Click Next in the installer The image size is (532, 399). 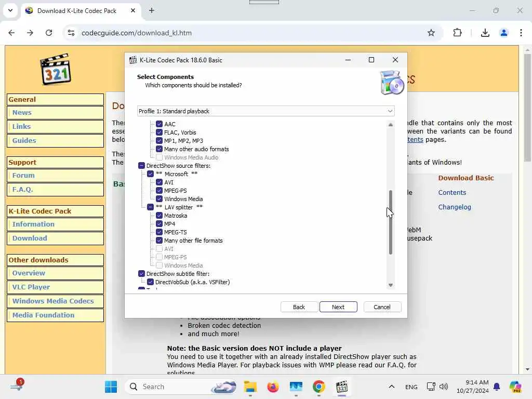pos(338,307)
